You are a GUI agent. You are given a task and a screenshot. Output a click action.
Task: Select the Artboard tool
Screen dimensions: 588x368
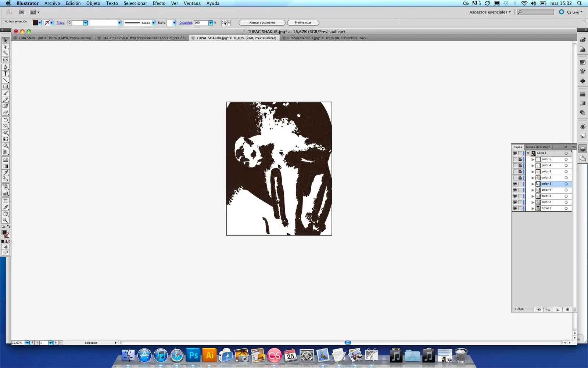coord(6,201)
